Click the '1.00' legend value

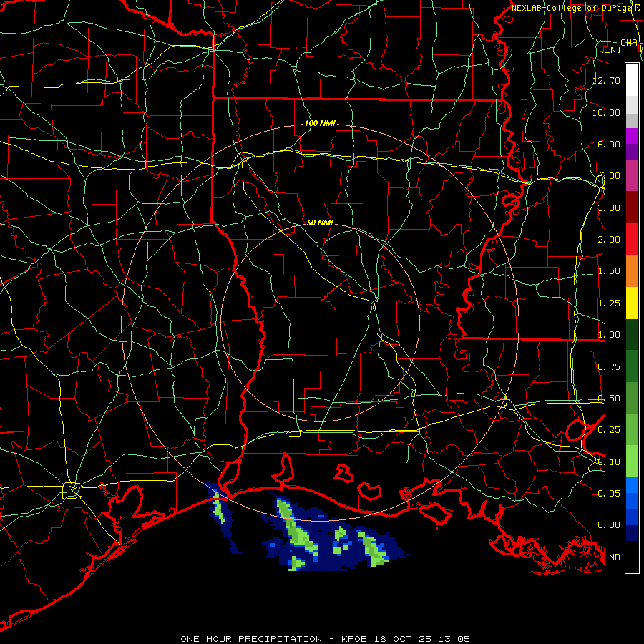pyautogui.click(x=609, y=335)
